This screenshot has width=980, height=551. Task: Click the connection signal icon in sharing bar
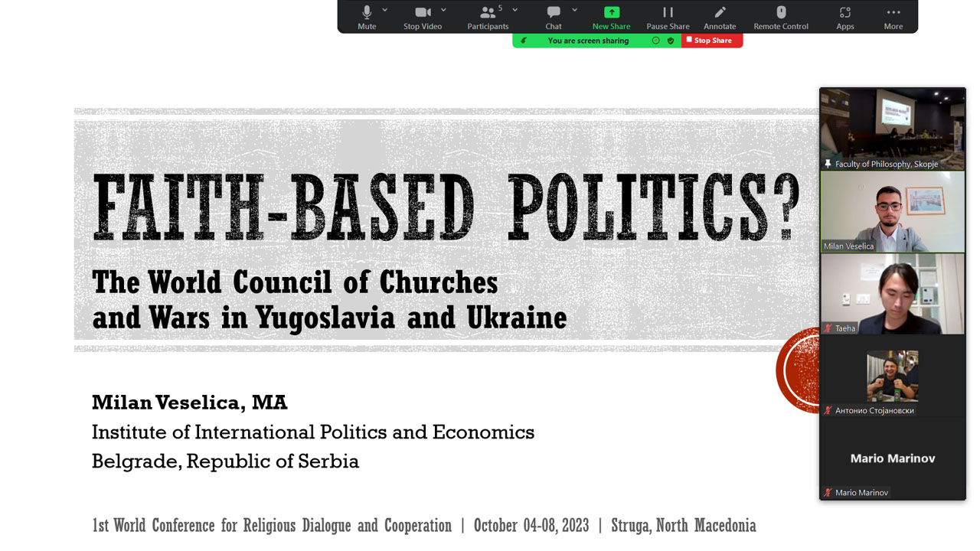point(524,41)
